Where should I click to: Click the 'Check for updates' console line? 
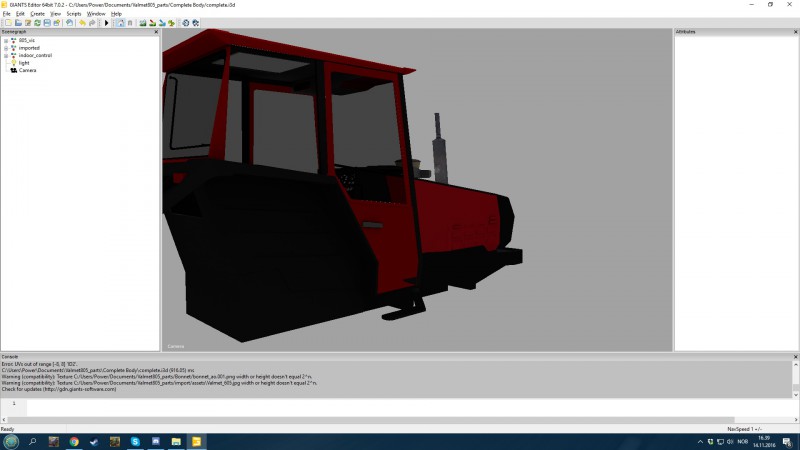click(59, 389)
